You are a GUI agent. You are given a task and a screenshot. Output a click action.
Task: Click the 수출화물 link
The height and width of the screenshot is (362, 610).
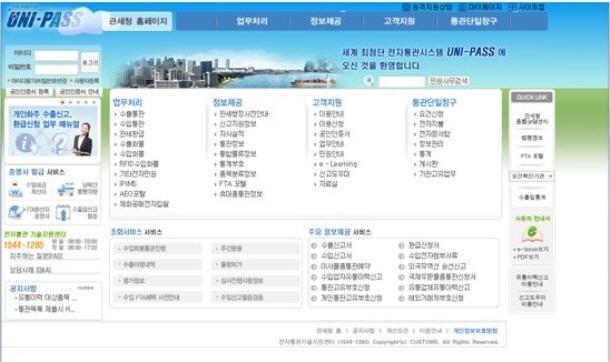click(132, 144)
